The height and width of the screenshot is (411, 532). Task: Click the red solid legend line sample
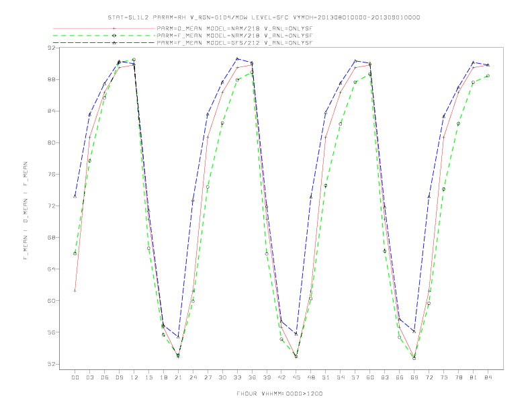(x=104, y=28)
